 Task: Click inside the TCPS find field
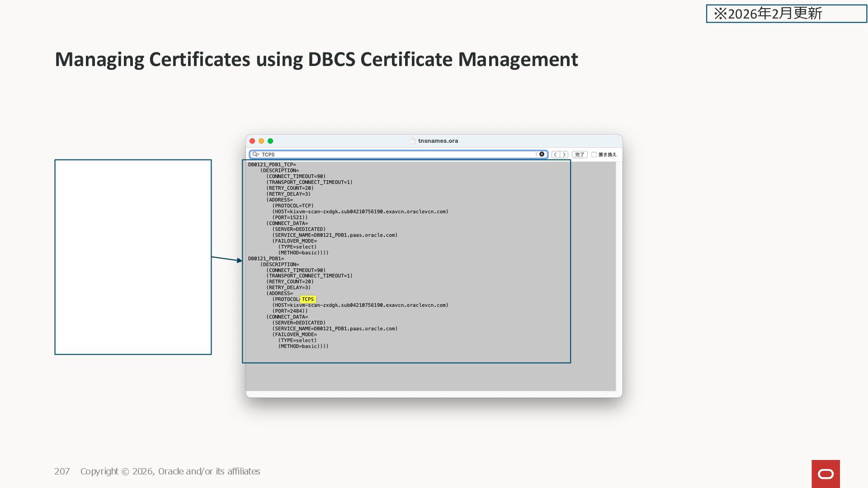398,155
